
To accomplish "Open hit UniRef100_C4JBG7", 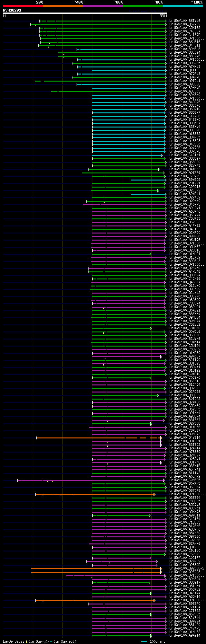I will click(x=185, y=31).
